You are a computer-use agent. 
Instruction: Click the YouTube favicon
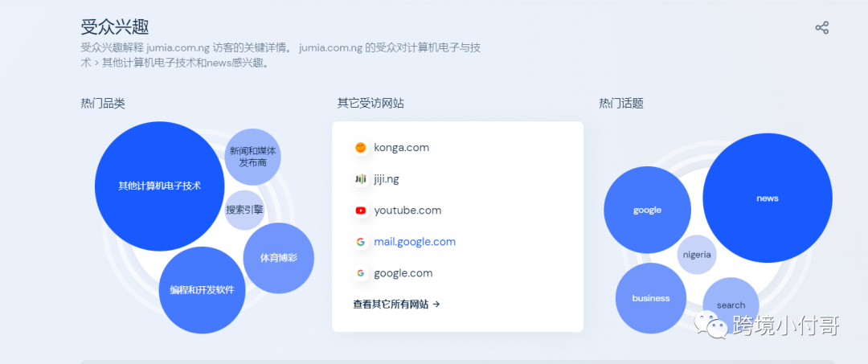click(x=360, y=211)
